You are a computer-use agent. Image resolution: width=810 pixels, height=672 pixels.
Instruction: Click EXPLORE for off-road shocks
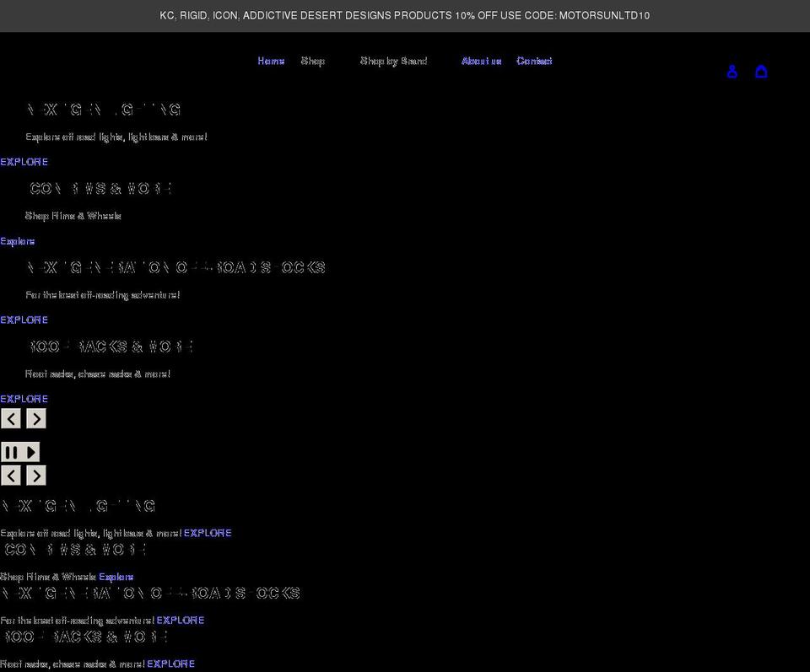click(x=24, y=320)
